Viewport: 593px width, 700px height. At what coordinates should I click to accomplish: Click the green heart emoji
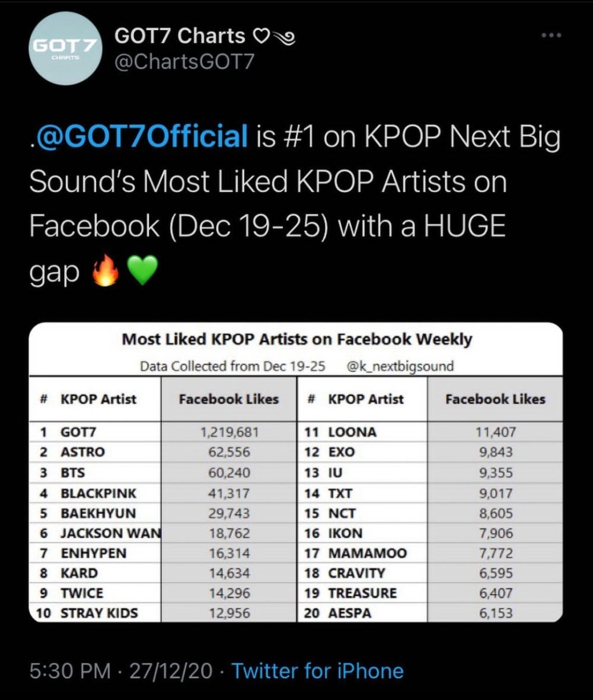[x=142, y=270]
